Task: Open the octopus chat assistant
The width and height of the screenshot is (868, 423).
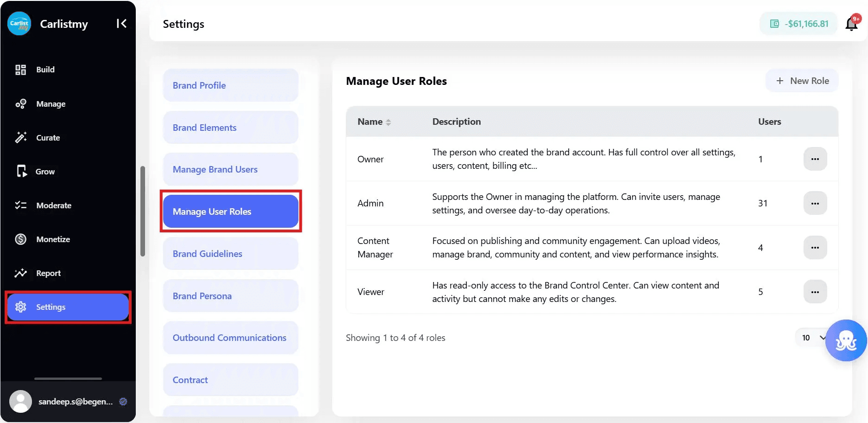Action: [x=846, y=340]
